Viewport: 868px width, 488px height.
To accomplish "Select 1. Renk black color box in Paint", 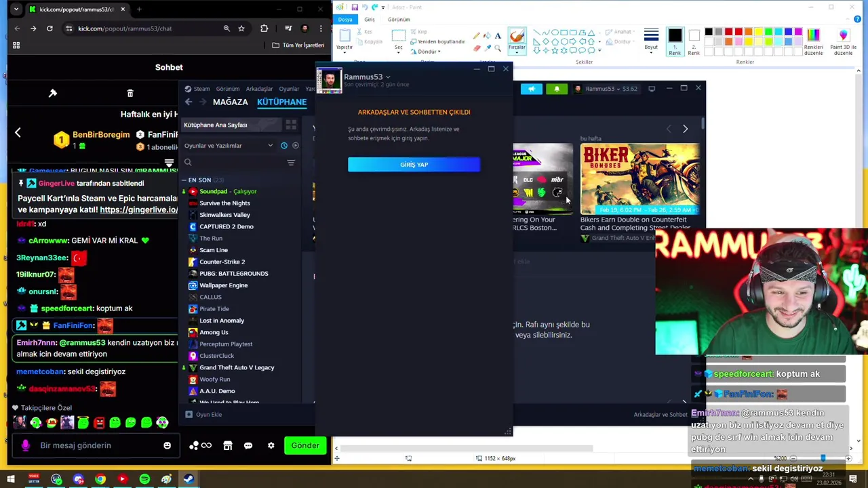I will point(675,41).
